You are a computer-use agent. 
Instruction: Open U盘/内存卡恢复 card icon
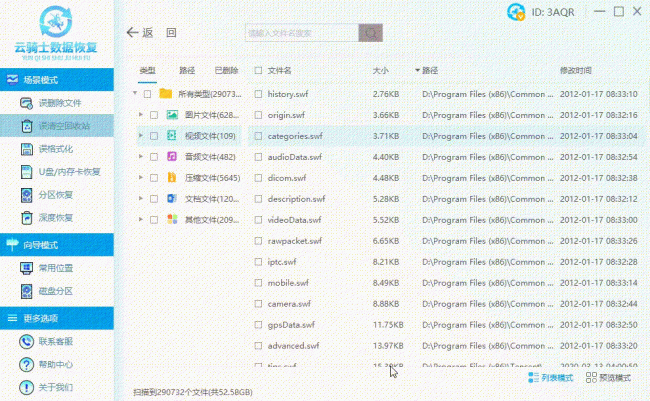(x=27, y=172)
